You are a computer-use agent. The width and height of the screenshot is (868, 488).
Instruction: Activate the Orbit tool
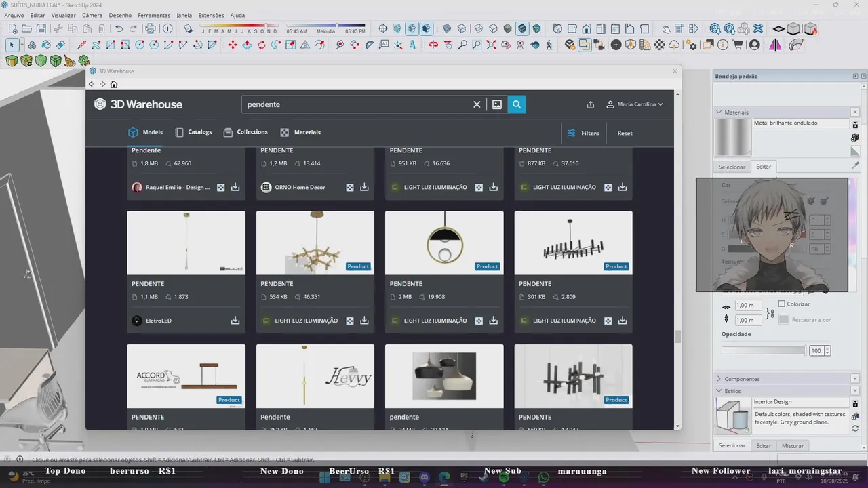(x=433, y=45)
